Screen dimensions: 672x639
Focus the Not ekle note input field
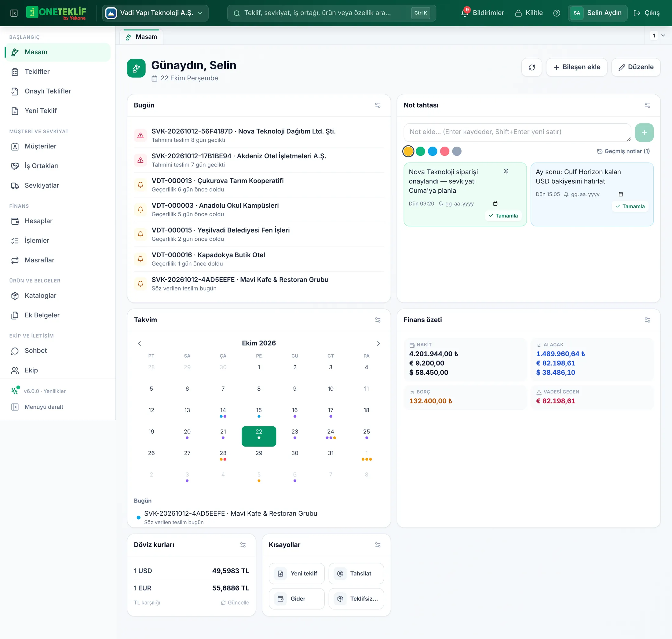517,133
